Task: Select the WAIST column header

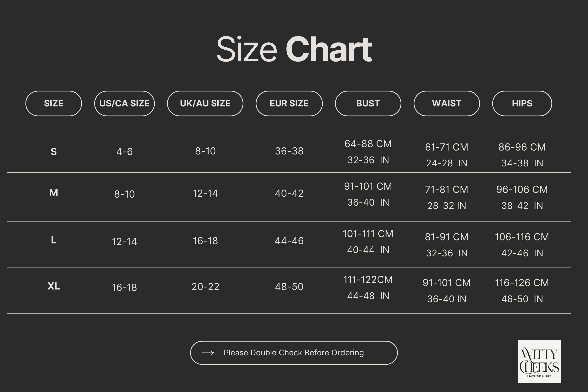Action: [447, 103]
